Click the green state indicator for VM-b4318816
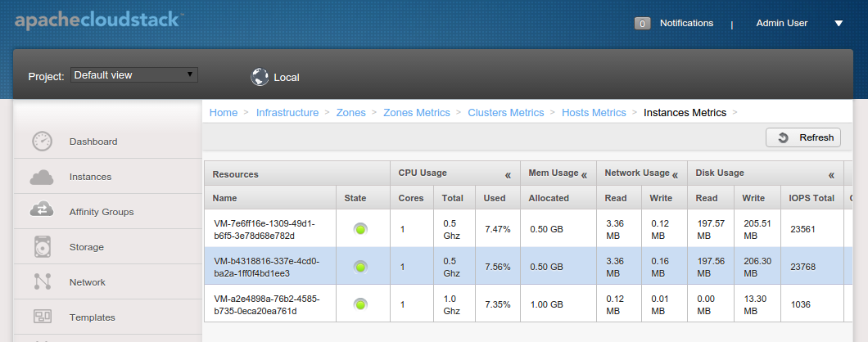The image size is (868, 342). 361,267
